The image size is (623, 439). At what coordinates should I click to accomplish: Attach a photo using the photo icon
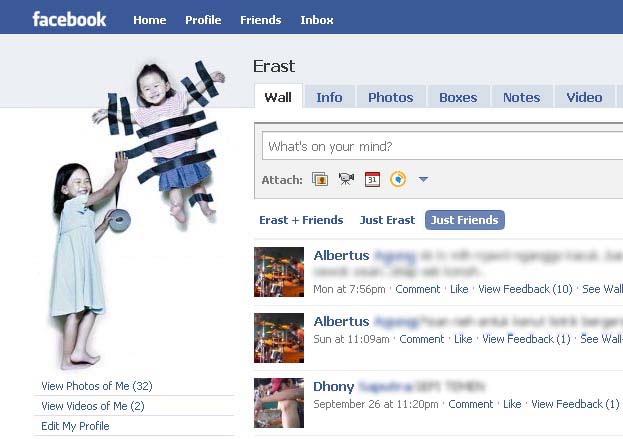[320, 179]
